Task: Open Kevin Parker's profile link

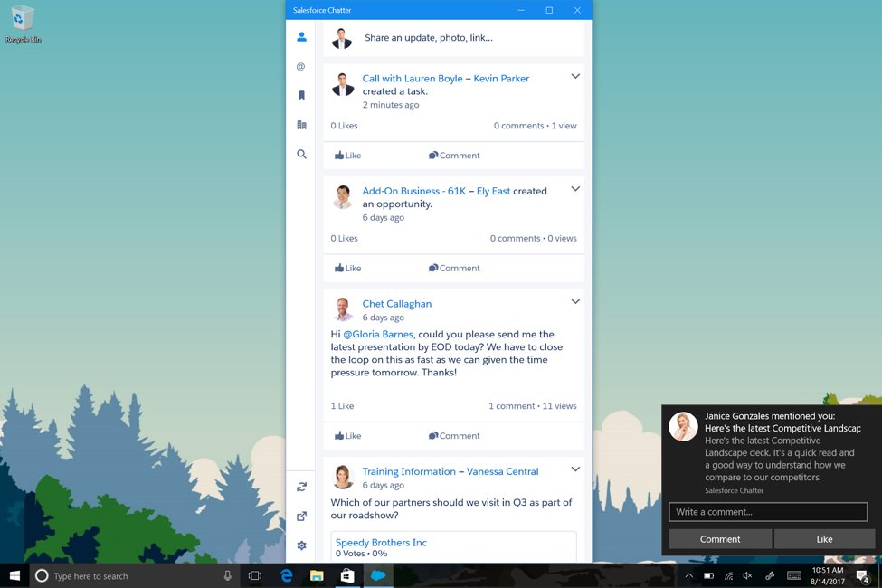Action: (501, 78)
